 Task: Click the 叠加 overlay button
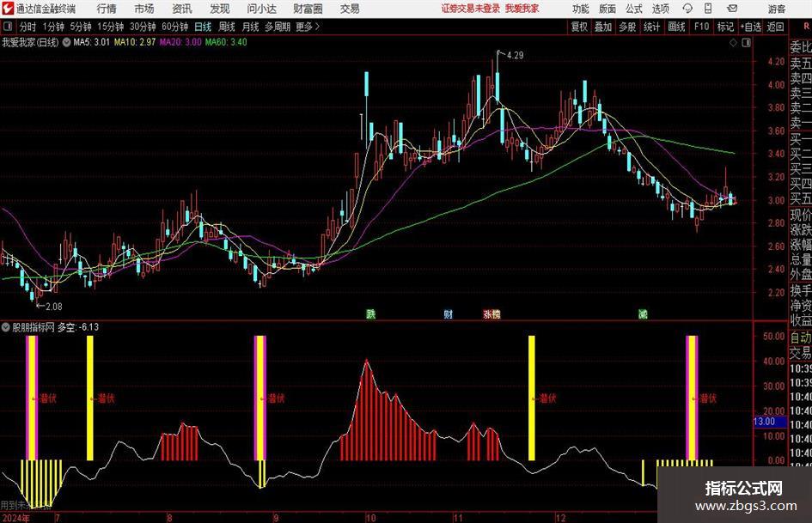[603, 27]
